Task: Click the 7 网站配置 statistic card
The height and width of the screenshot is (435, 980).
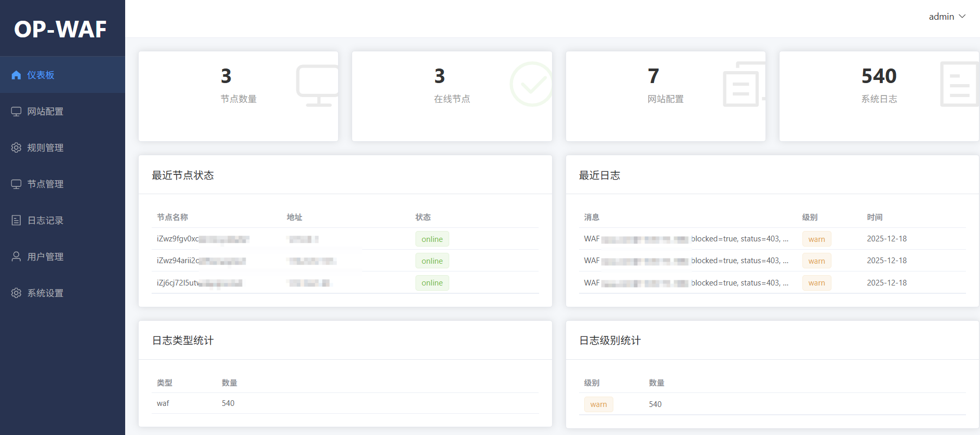Action: (x=665, y=96)
